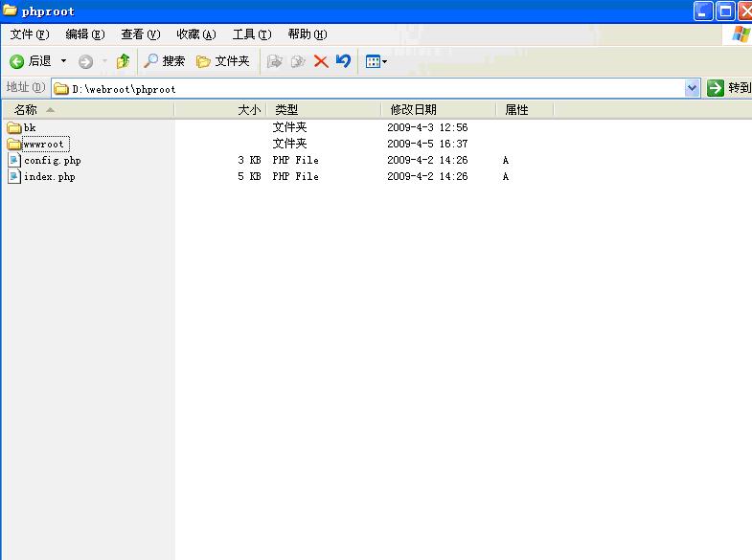Viewport: 752px width, 560px height.
Task: Select the config.php file
Action: click(x=52, y=161)
